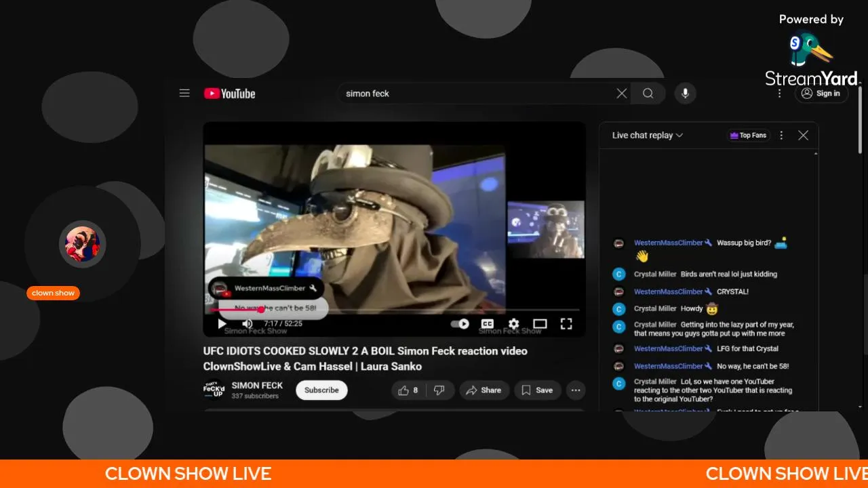The height and width of the screenshot is (488, 868).
Task: Click the StreamYard duck logo
Action: point(811,50)
